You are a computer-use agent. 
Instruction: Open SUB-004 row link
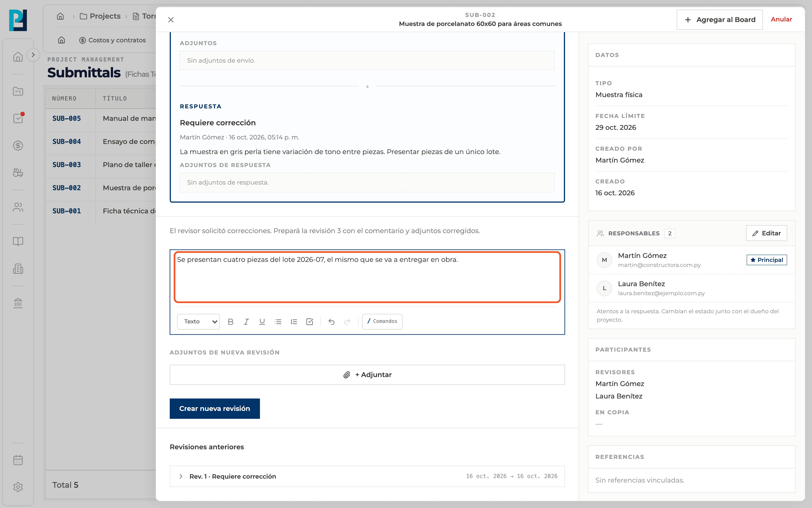coord(67,141)
